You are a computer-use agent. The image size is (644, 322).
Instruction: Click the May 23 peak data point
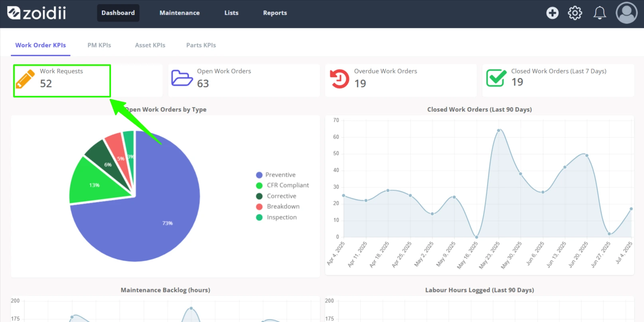[498, 131]
